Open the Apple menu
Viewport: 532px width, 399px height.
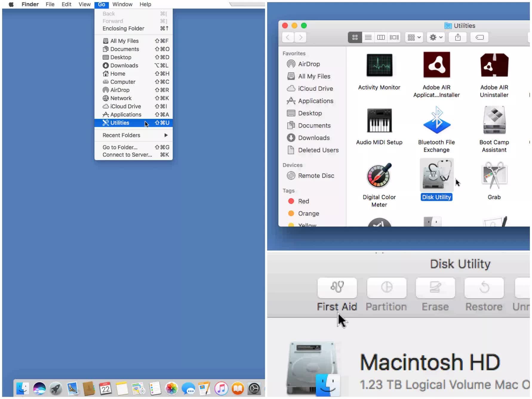pyautogui.click(x=11, y=4)
